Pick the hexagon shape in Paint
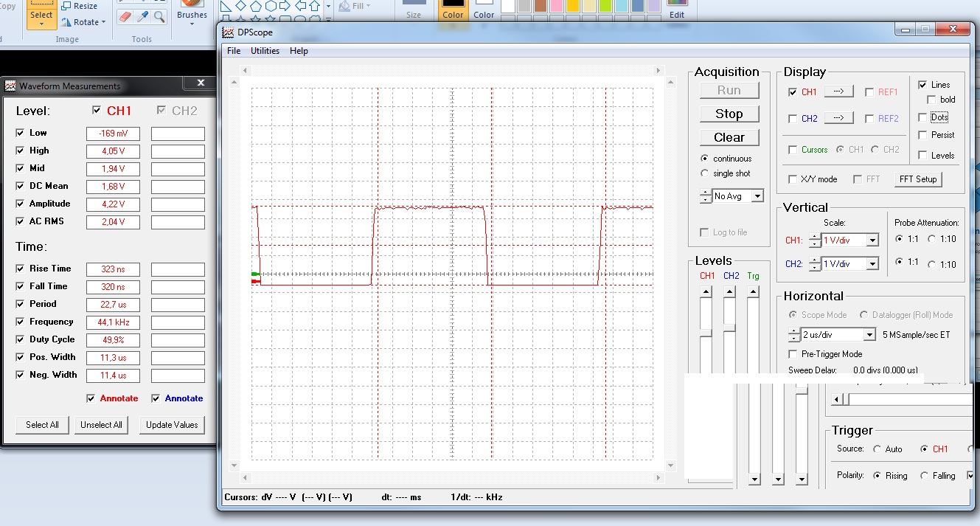This screenshot has width=980, height=526. tap(271, 6)
